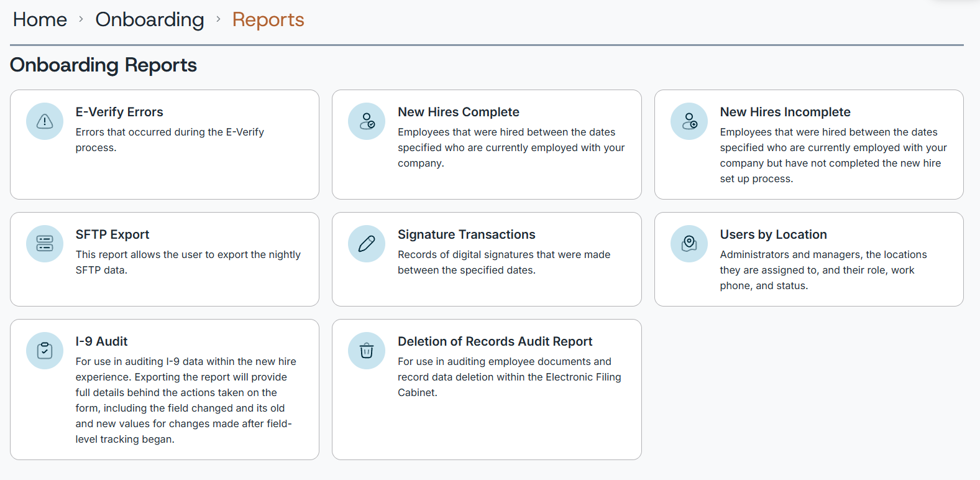Open the New Hires Complete report title
The height and width of the screenshot is (480, 980).
click(459, 112)
